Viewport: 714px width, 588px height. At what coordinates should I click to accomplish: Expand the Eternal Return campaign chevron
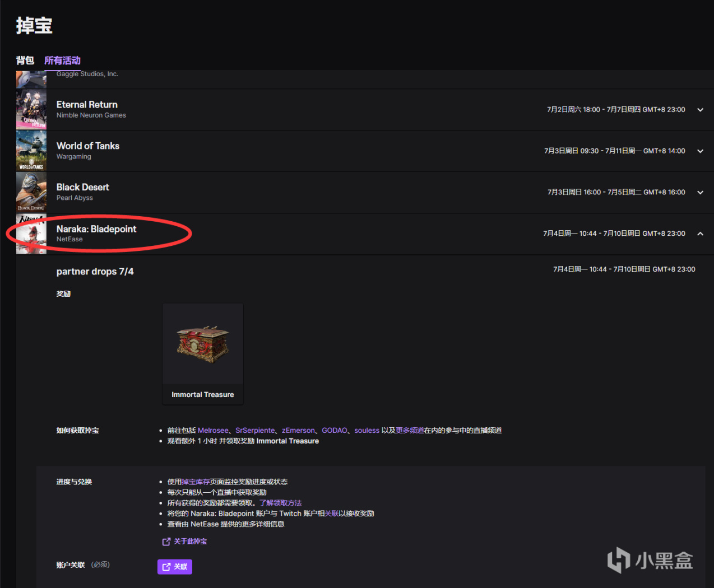click(x=700, y=110)
